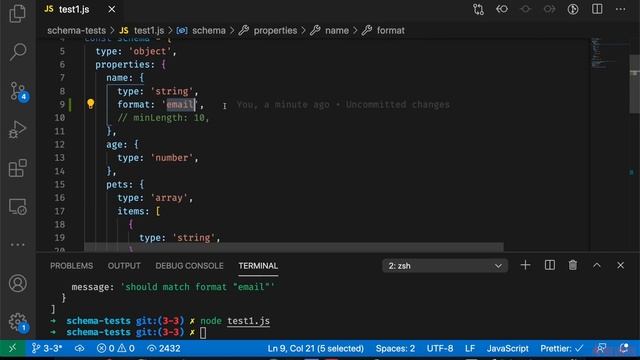This screenshot has height=360, width=640.
Task: Change language mode JavaScript
Action: [507, 348]
